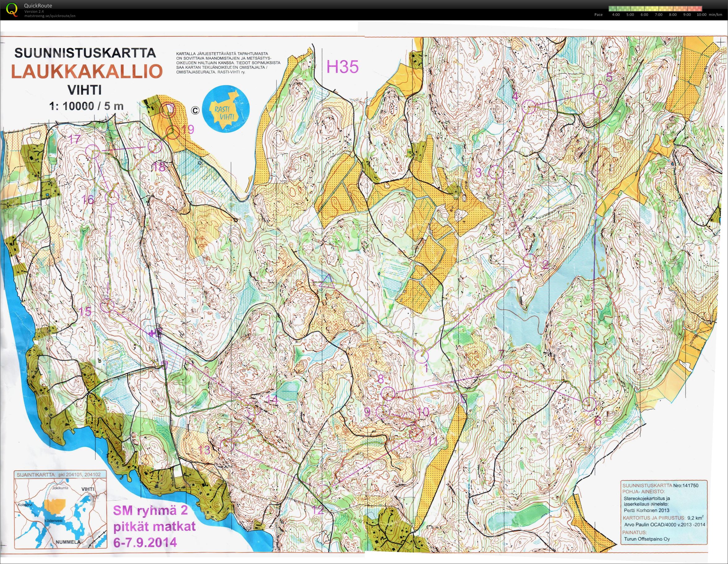The width and height of the screenshot is (728, 564).
Task: Click control circle 5
Action: (600, 91)
